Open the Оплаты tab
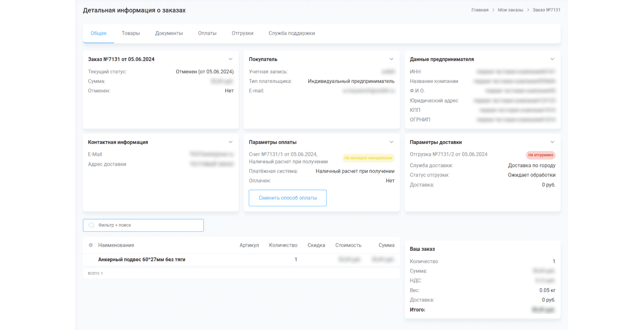The image size is (644, 330). click(x=207, y=33)
